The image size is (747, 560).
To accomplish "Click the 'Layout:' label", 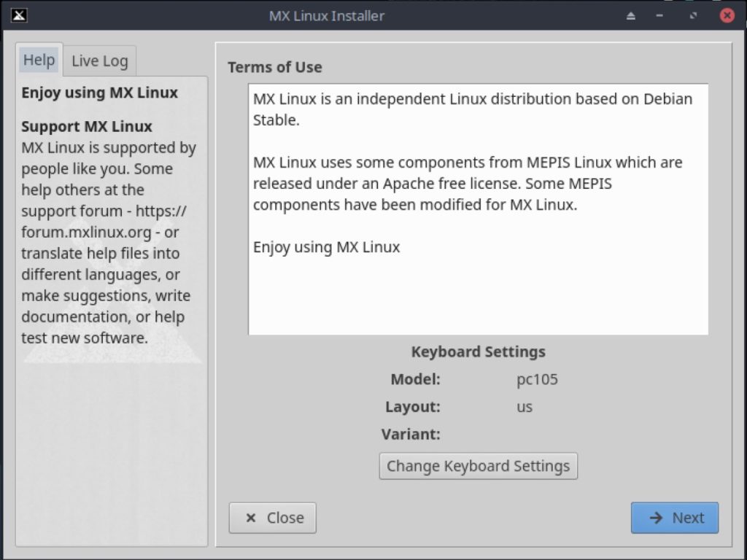I will pos(413,407).
